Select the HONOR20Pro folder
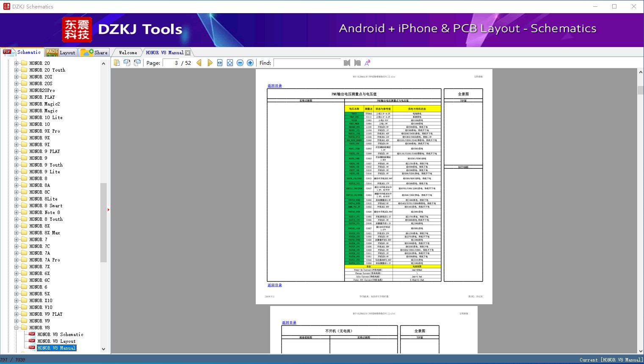Image resolution: width=644 pixels, height=364 pixels. 42,90
